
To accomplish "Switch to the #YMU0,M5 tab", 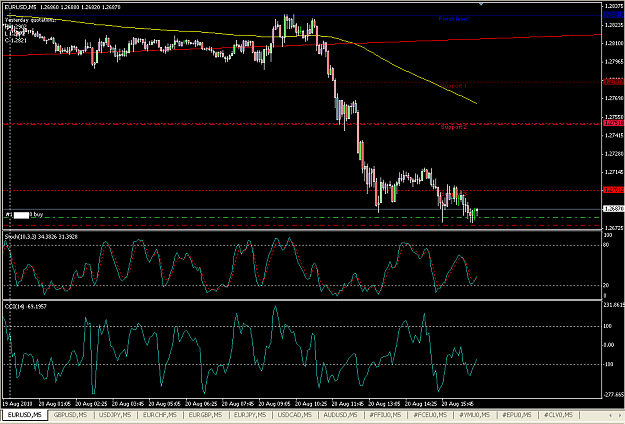I will [x=474, y=415].
